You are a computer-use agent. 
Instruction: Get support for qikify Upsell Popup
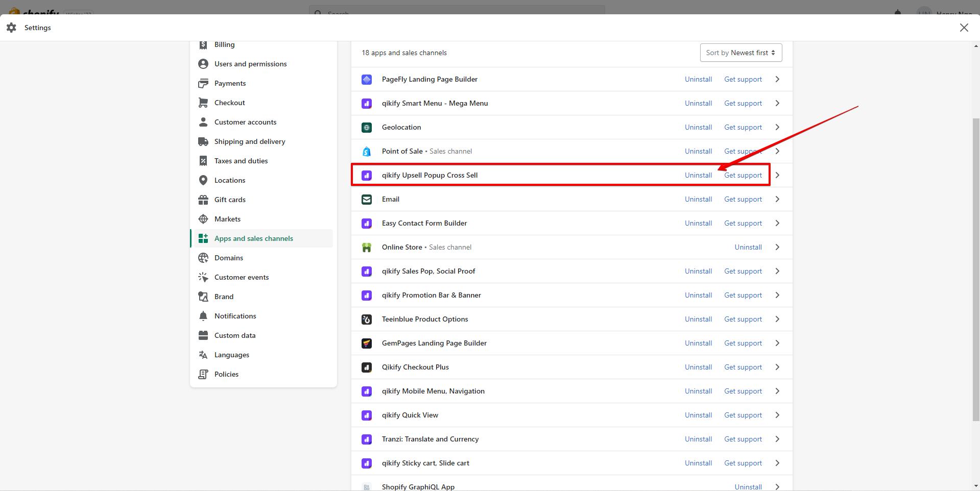click(743, 175)
